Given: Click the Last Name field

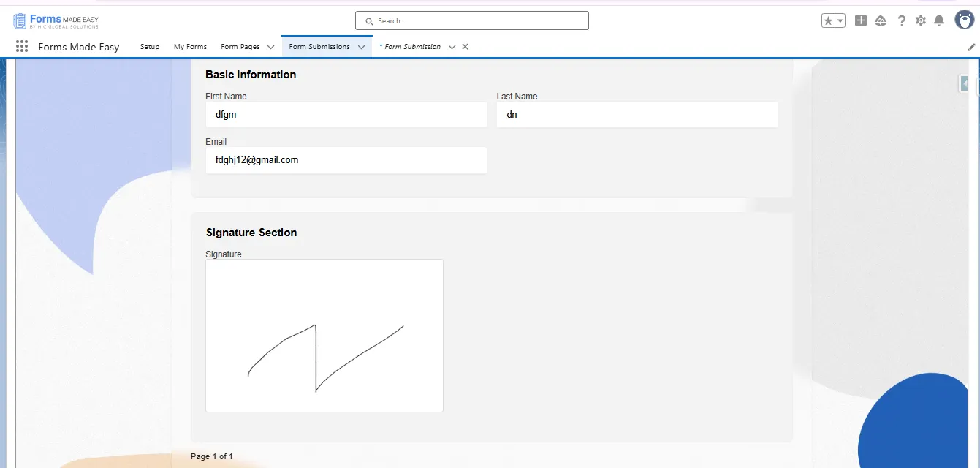Looking at the screenshot, I should [x=637, y=114].
